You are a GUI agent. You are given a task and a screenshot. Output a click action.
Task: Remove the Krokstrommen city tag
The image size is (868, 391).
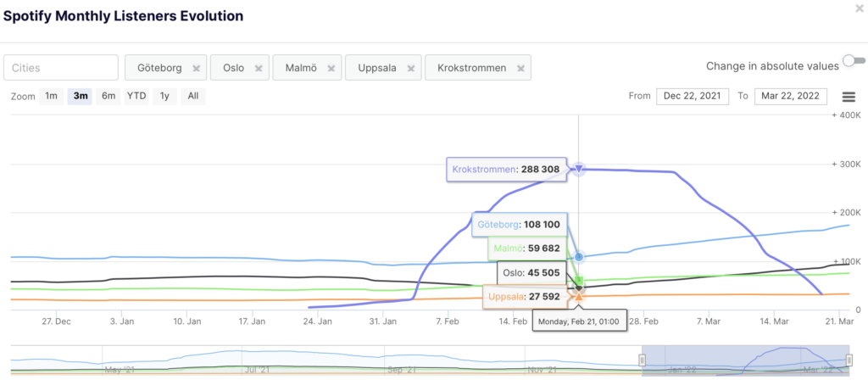point(520,68)
